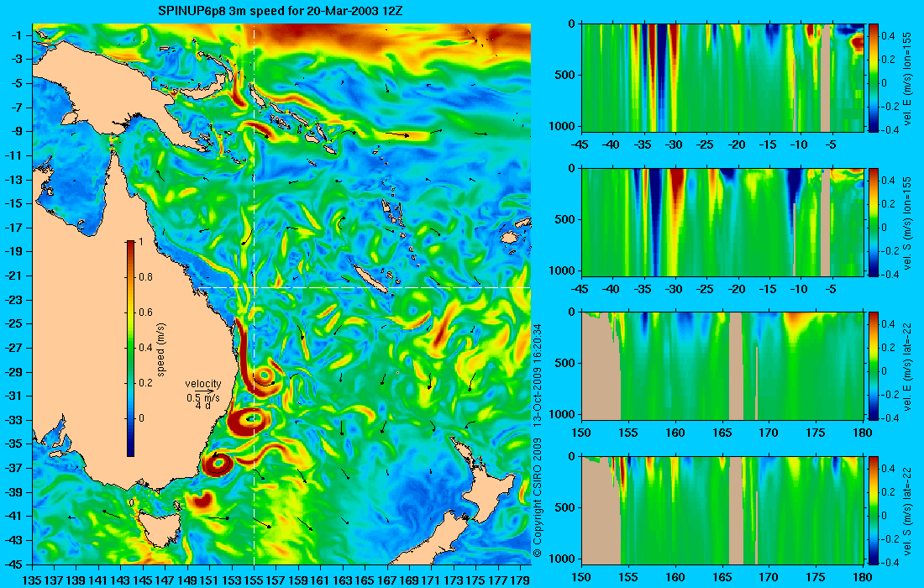Click the colorbar beside vel. E lat=-22 panel
Viewport: 924px width, 588px height.
(873, 366)
